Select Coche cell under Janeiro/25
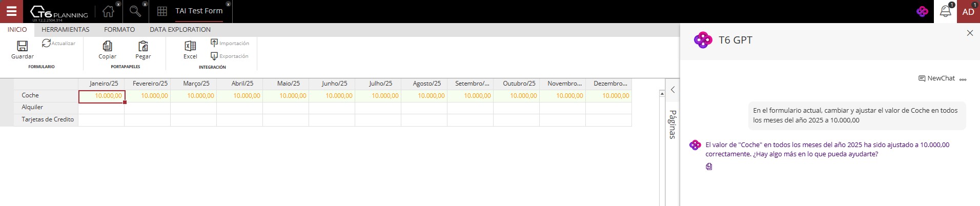This screenshot has width=980, height=206. (x=101, y=96)
